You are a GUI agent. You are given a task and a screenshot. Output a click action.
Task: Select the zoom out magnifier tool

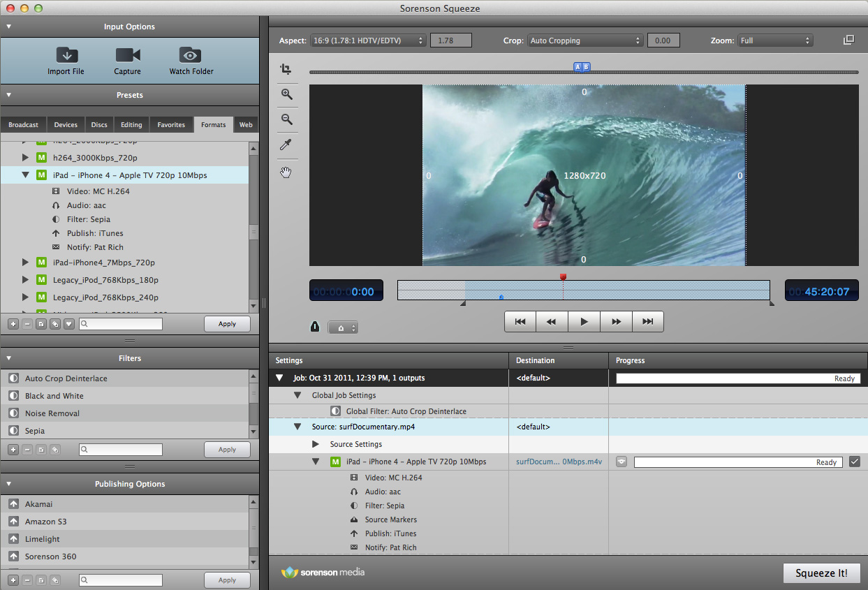tap(286, 119)
